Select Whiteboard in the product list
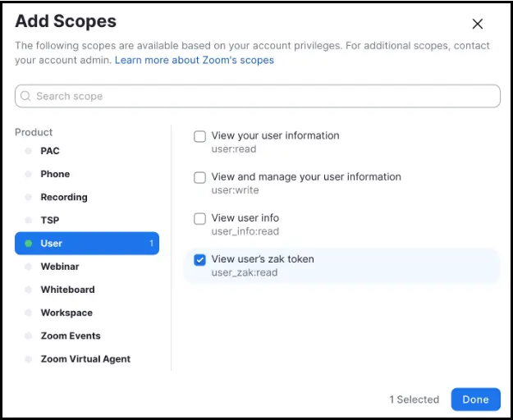 (67, 290)
